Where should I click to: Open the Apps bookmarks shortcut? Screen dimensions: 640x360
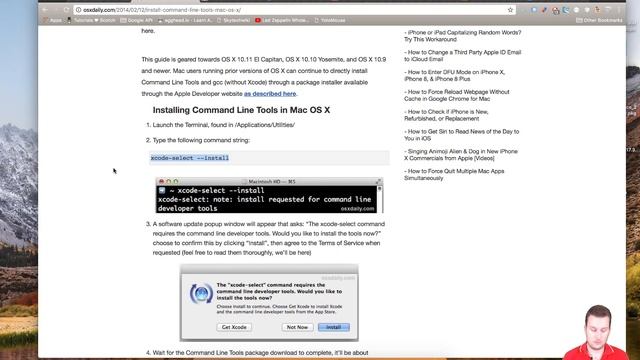(53, 20)
